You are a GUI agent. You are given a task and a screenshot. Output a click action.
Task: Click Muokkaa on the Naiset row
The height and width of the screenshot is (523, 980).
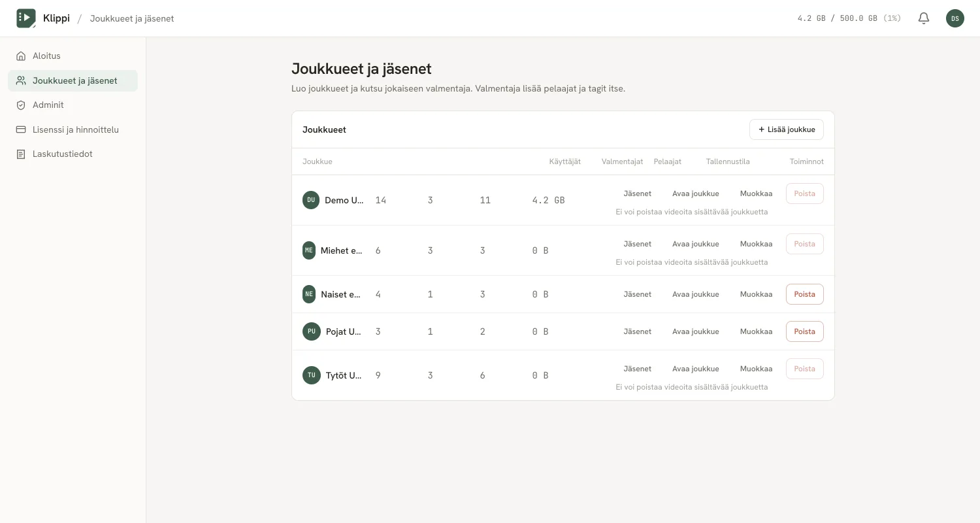[x=756, y=294]
